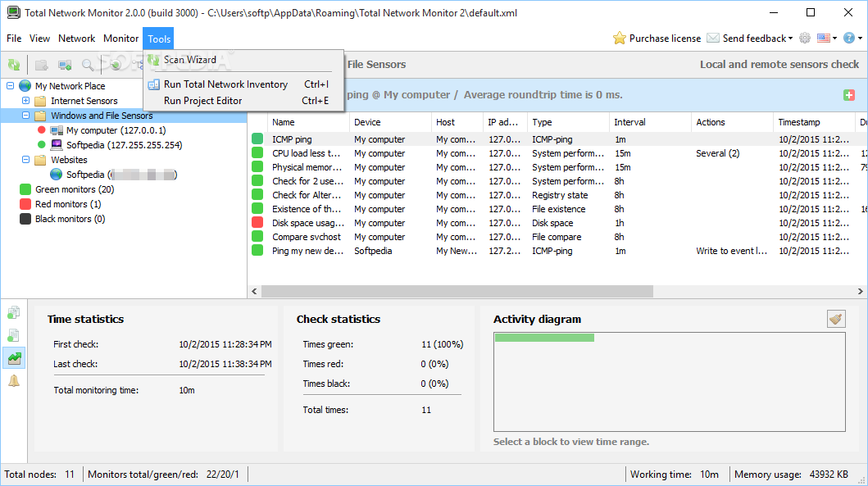This screenshot has width=868, height=486.
Task: Open the Send feedback dropdown
Action: point(750,39)
